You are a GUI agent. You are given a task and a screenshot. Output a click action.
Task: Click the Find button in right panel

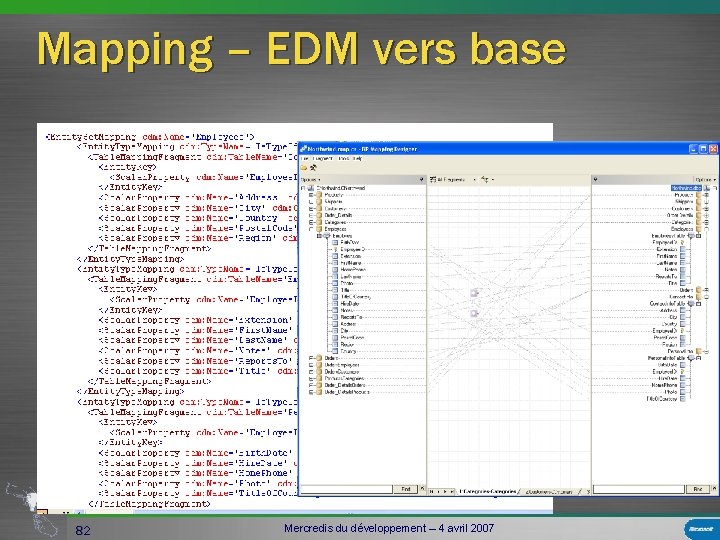[698, 489]
